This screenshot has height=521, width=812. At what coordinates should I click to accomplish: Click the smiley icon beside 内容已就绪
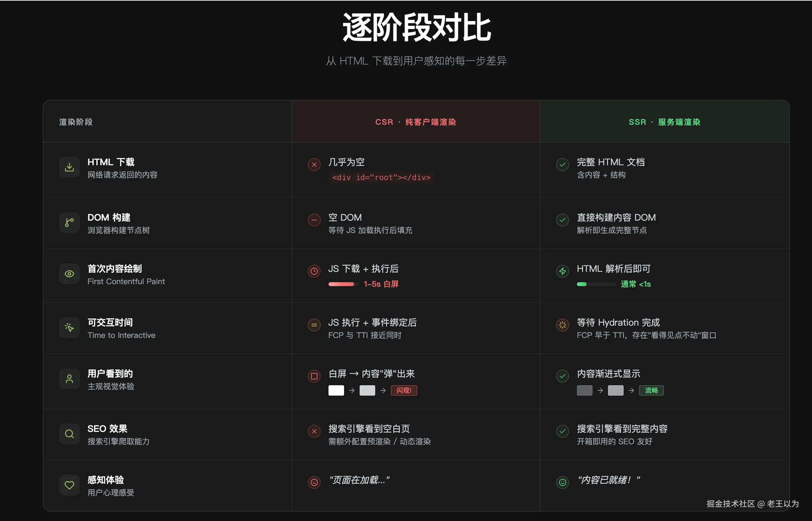[x=562, y=482]
